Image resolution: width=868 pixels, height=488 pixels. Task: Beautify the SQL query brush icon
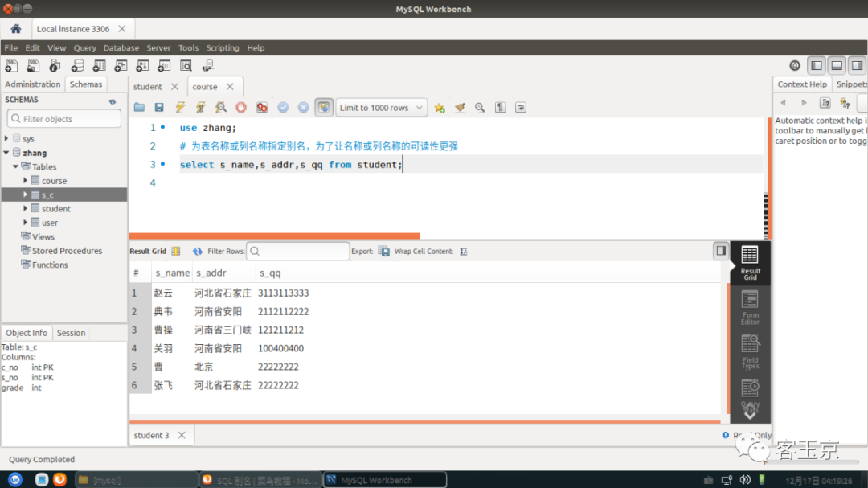460,108
